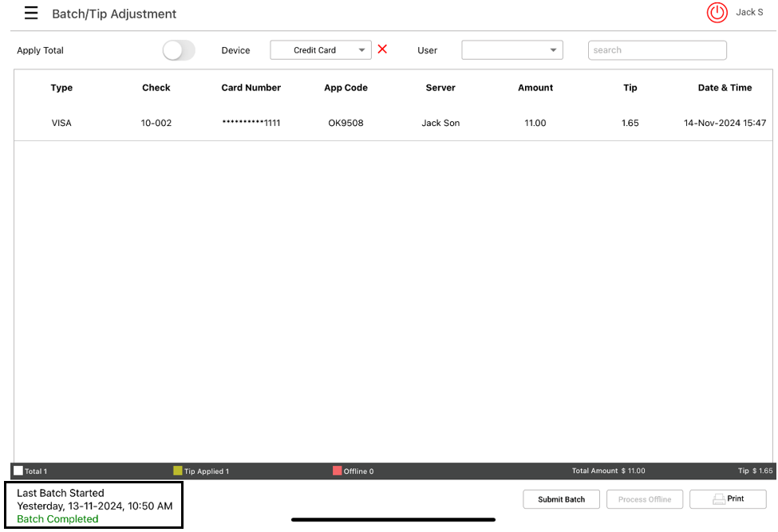Click inside the search input field
Image resolution: width=778 pixels, height=532 pixels.
coord(657,50)
